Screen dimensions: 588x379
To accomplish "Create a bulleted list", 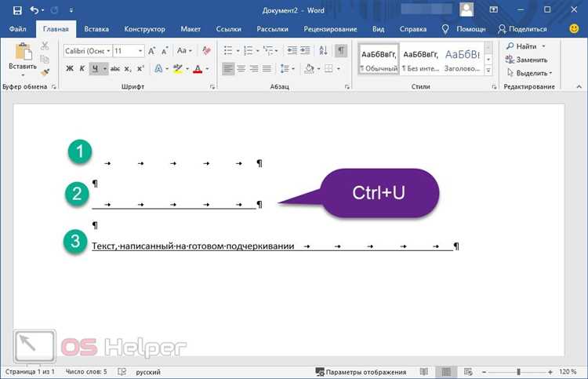I will click(228, 50).
